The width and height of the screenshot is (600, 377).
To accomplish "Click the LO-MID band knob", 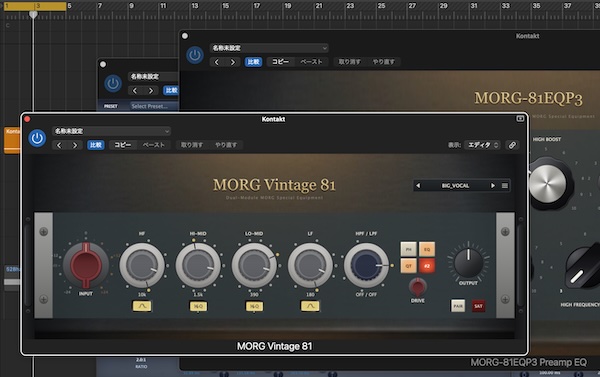I will [254, 265].
